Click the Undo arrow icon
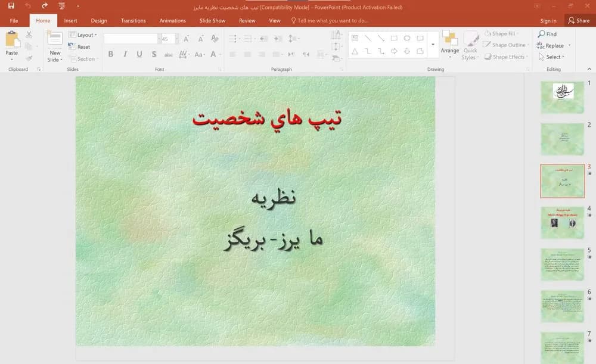Viewport: 596px width, 364px height. point(28,6)
